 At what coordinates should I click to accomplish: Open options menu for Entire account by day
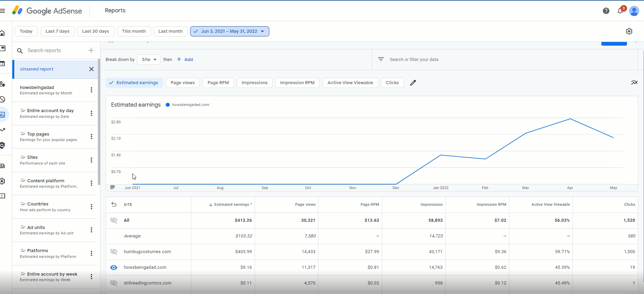pos(91,113)
